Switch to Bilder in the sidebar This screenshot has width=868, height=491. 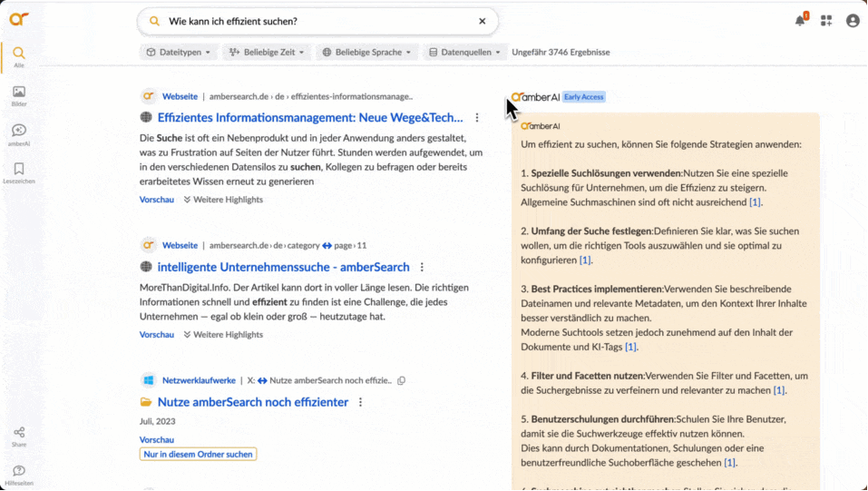tap(19, 95)
